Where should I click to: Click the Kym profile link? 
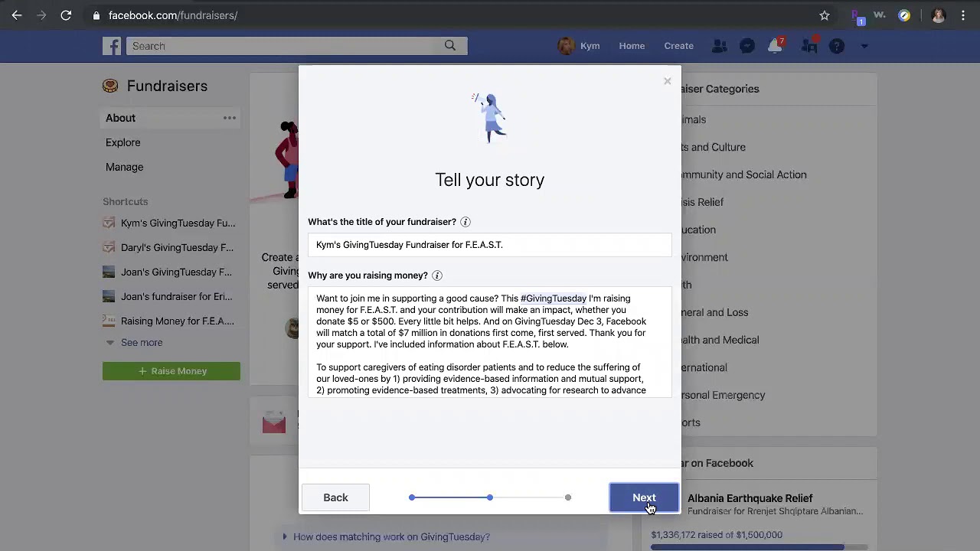580,46
